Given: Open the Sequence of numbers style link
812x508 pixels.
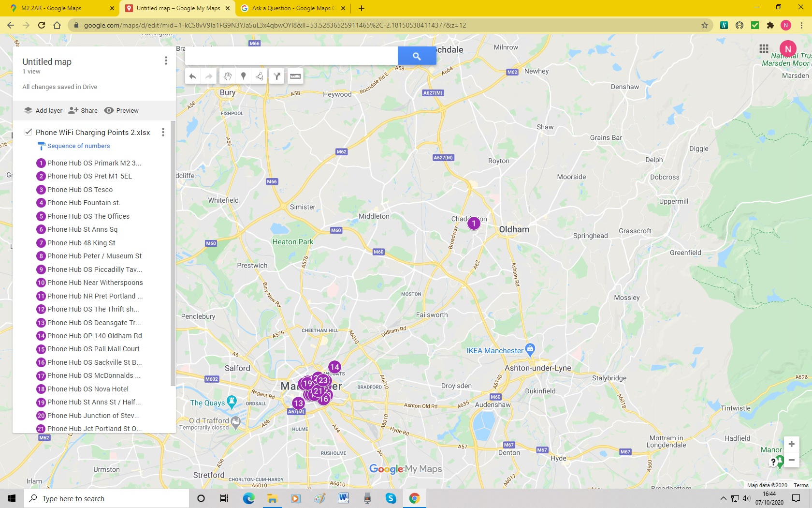Looking at the screenshot, I should click(78, 146).
